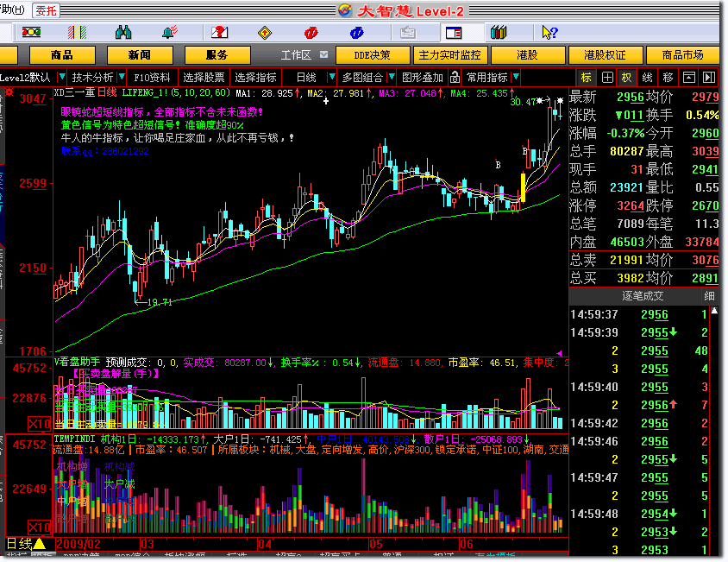Click the 14:59:37 trade row
Image resolution: width=728 pixels, height=562 pixels.
pyautogui.click(x=639, y=315)
